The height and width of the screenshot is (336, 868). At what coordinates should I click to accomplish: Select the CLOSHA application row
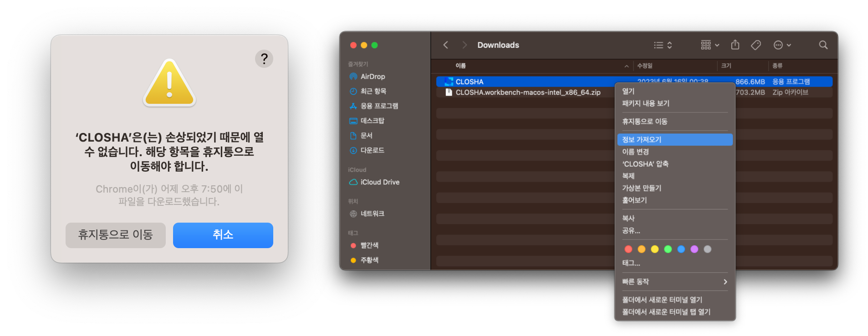(634, 81)
